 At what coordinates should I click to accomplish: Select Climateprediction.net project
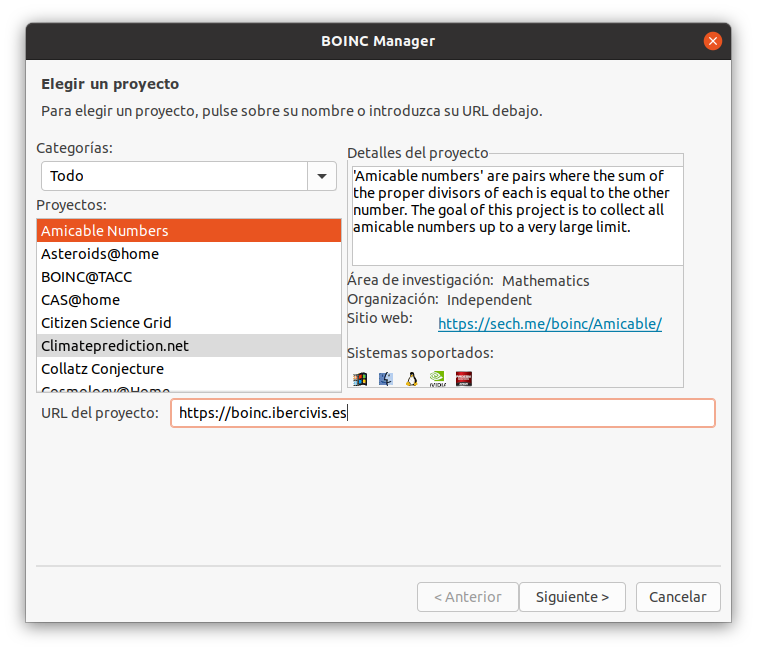click(x=189, y=346)
